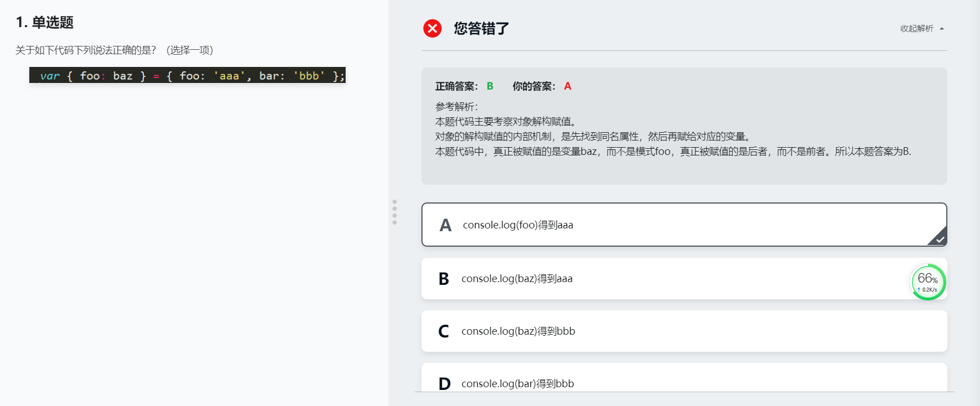The height and width of the screenshot is (406, 980).
Task: Click the green correct answer letter B
Action: pos(490,86)
